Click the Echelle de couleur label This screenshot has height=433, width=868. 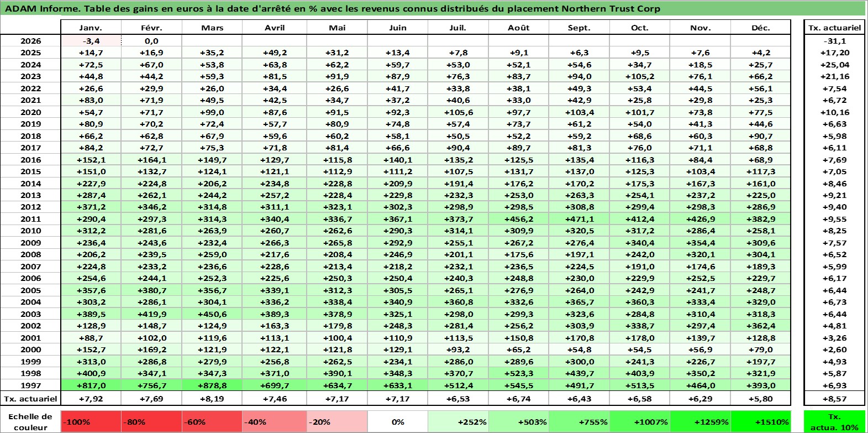point(30,421)
